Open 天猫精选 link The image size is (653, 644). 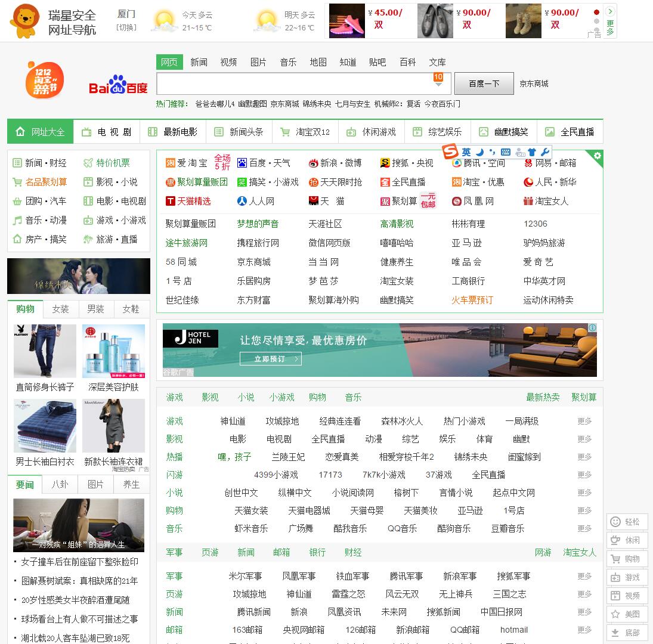click(188, 201)
